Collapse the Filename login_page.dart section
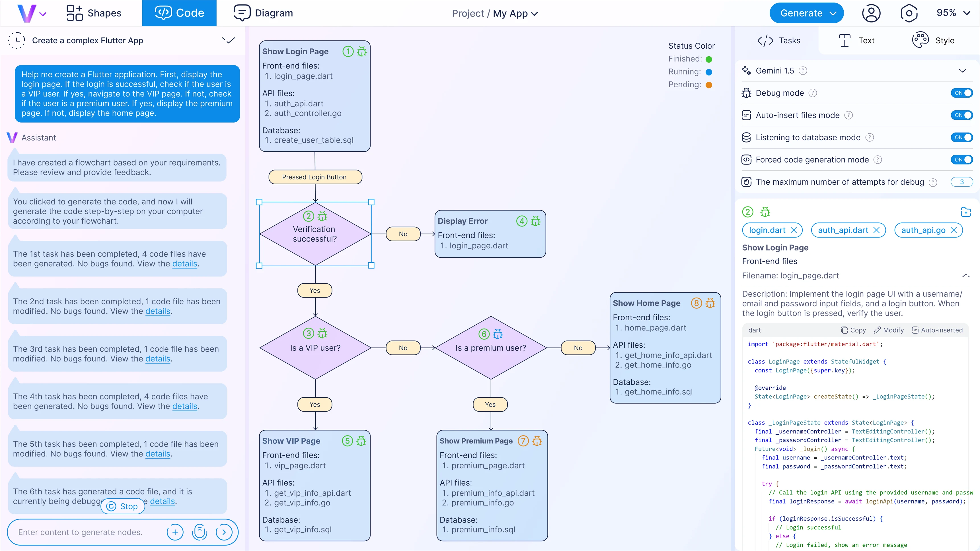The height and width of the screenshot is (551, 980). coord(965,276)
